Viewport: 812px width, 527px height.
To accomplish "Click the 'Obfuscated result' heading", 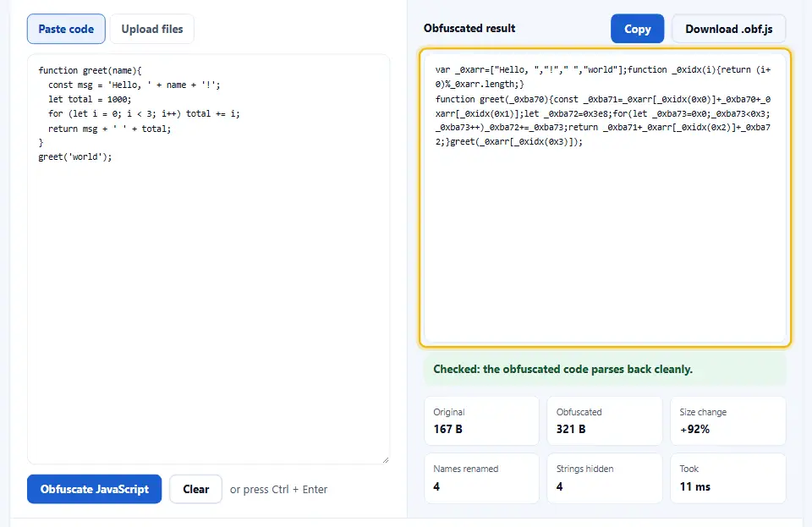I will (469, 29).
